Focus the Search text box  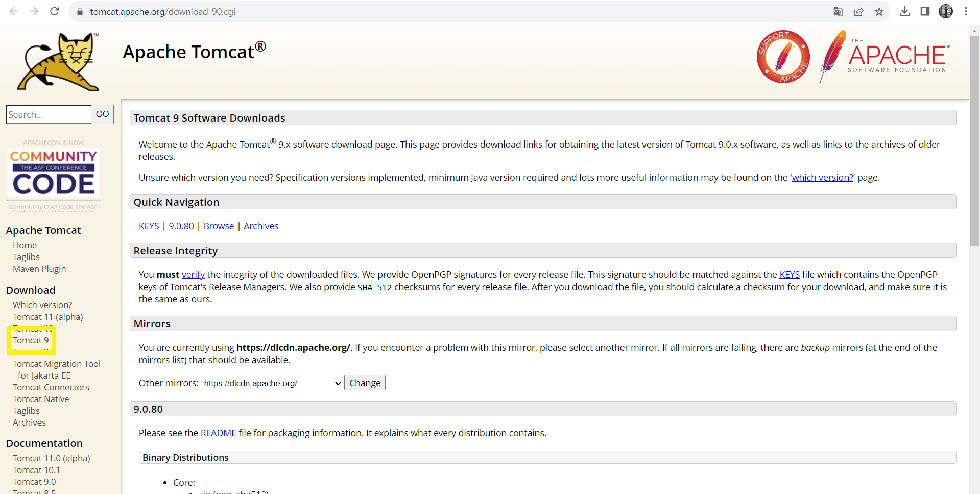(x=49, y=114)
